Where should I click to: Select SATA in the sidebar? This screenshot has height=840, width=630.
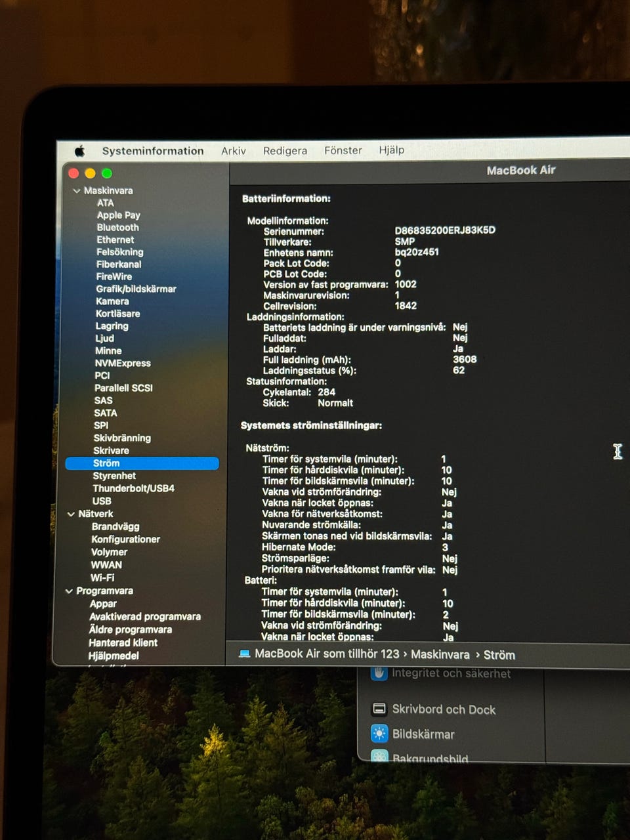click(x=105, y=413)
